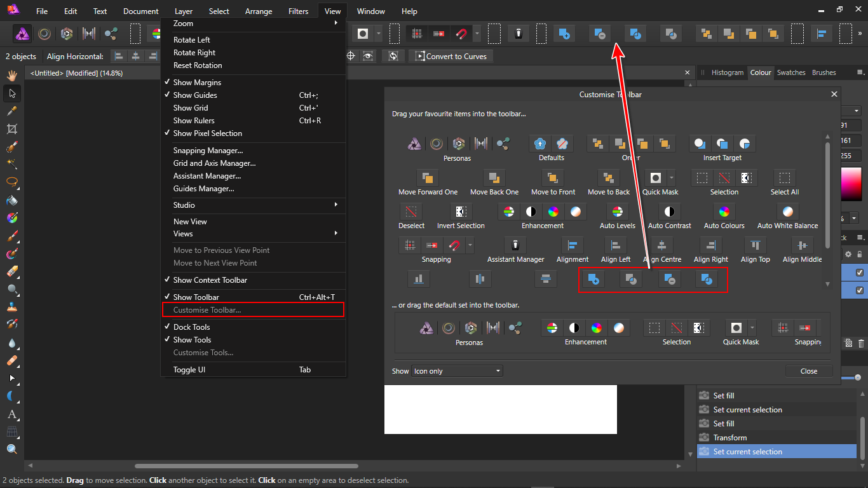The width and height of the screenshot is (868, 488).
Task: Click the Assistant Manager icon in the top toolbar
Action: click(519, 34)
